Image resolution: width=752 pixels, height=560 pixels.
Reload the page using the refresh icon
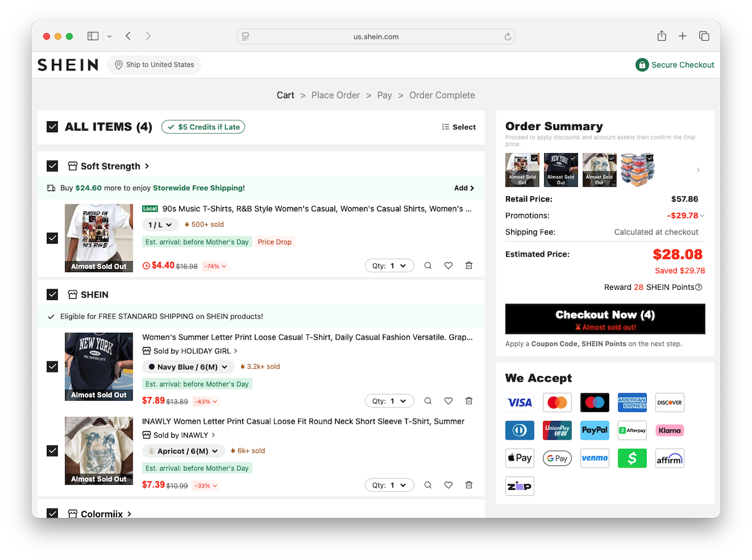point(507,36)
